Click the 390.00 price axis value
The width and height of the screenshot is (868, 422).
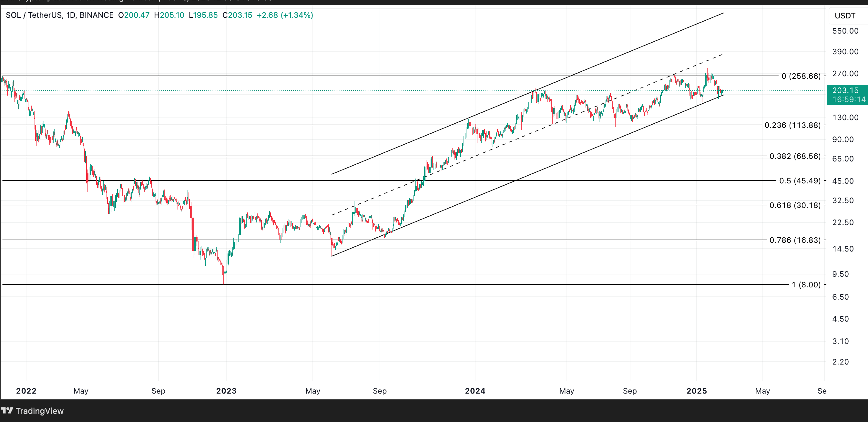tap(845, 52)
